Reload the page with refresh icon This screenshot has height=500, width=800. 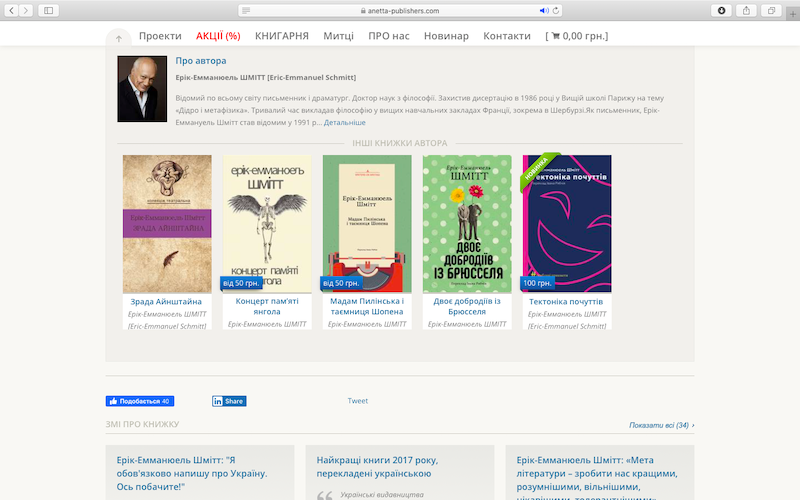click(x=556, y=10)
